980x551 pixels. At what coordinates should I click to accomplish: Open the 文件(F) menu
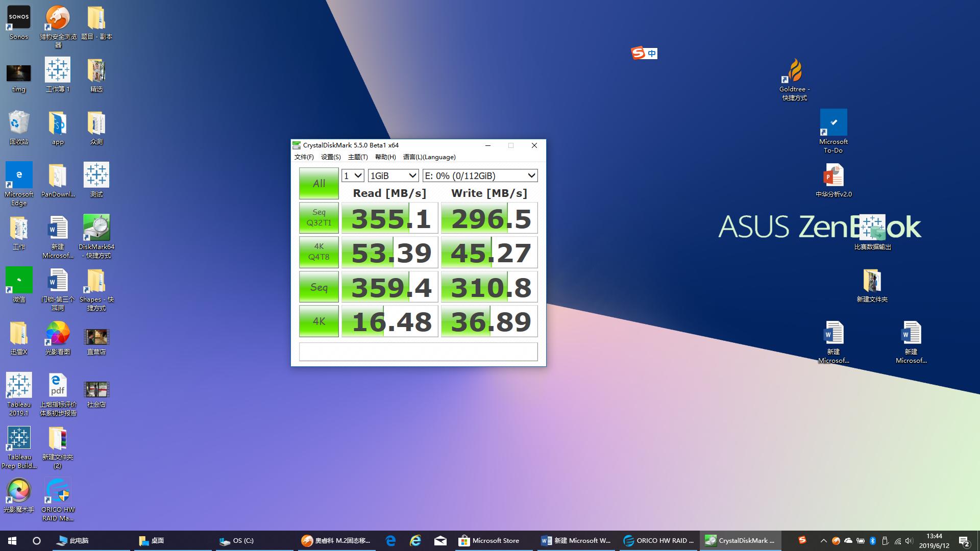[x=304, y=157]
